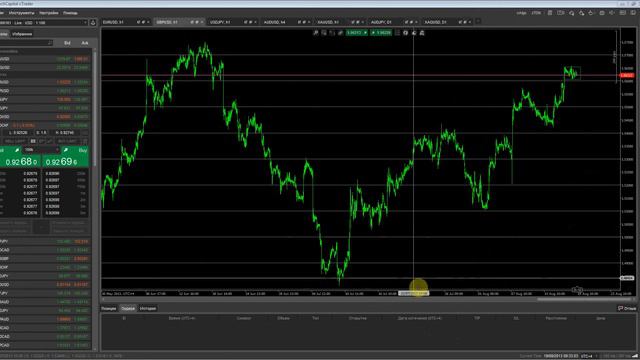Open the Помощь menu
640x360 pixels.
(x=70, y=13)
